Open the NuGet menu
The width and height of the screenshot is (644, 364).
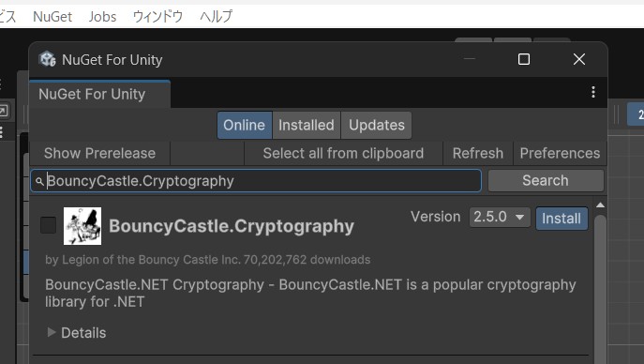52,17
